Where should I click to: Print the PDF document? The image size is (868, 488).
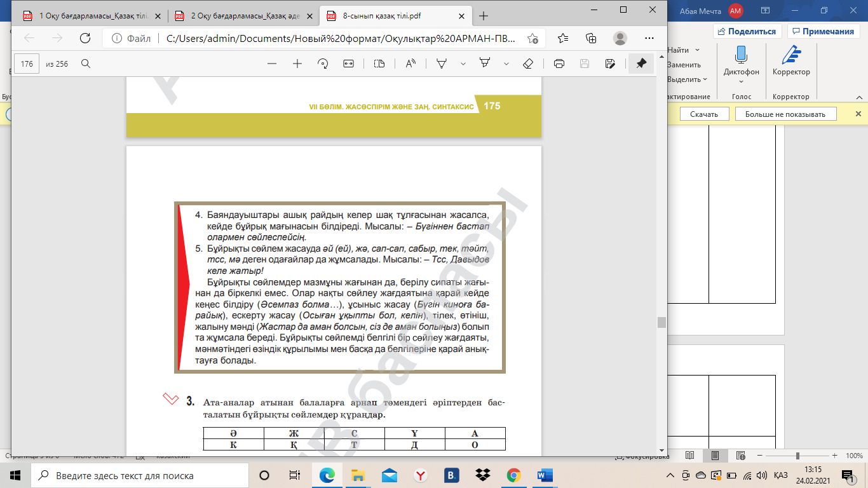click(559, 64)
